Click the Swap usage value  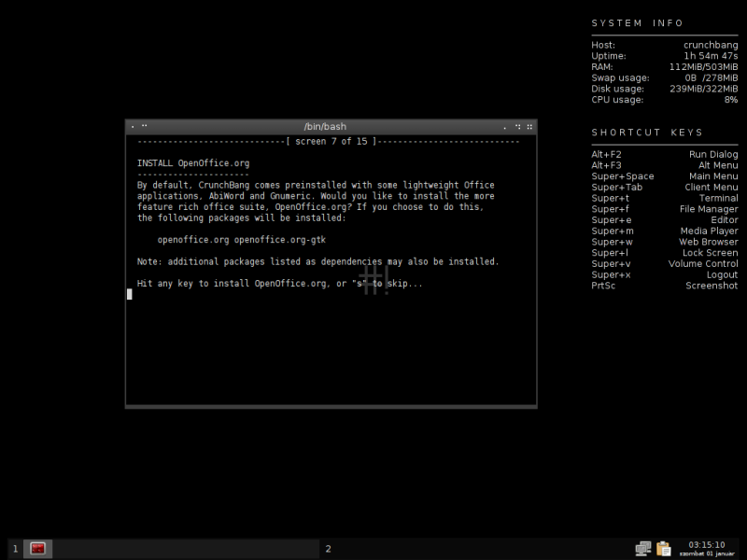(x=712, y=77)
